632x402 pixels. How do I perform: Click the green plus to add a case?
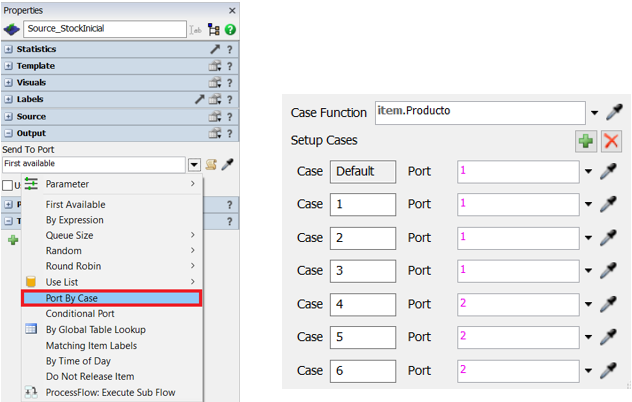(586, 141)
